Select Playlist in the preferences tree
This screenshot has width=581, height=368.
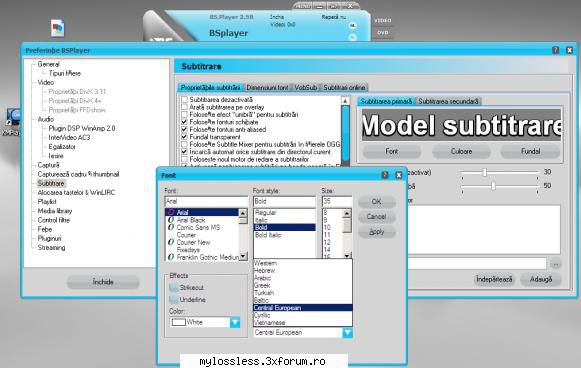tap(47, 202)
